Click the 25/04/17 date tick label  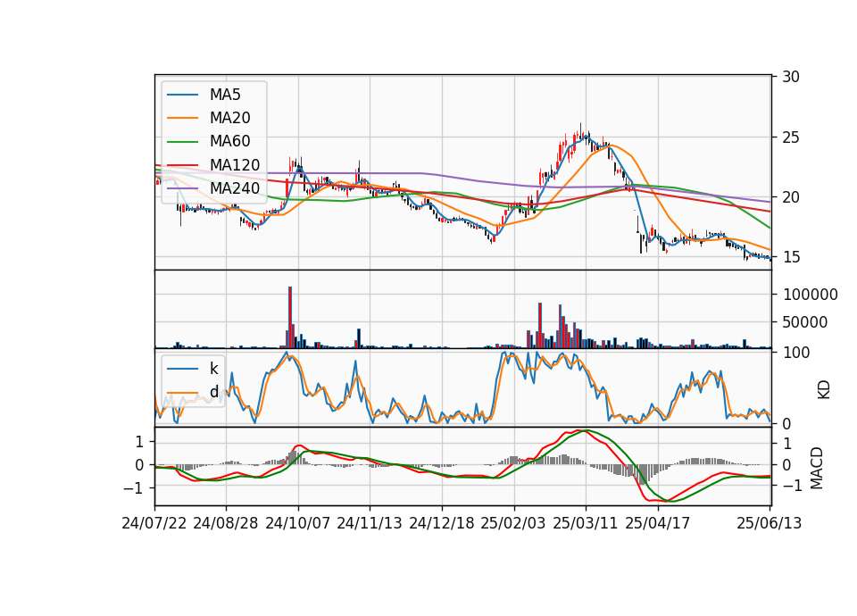coord(658,523)
